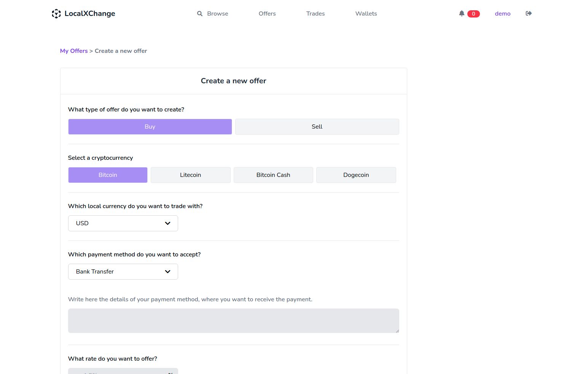This screenshot has height=374, width=588.
Task: Click the My Offers breadcrumb link
Action: coord(74,51)
